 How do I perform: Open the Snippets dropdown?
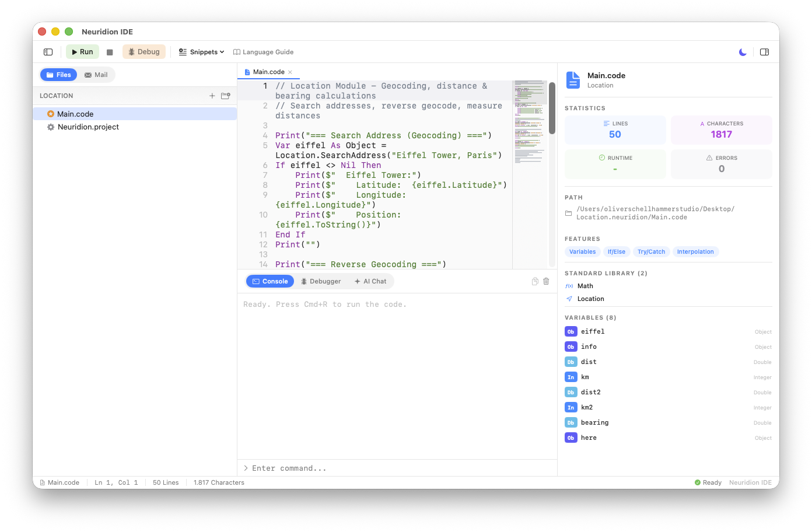pos(201,52)
